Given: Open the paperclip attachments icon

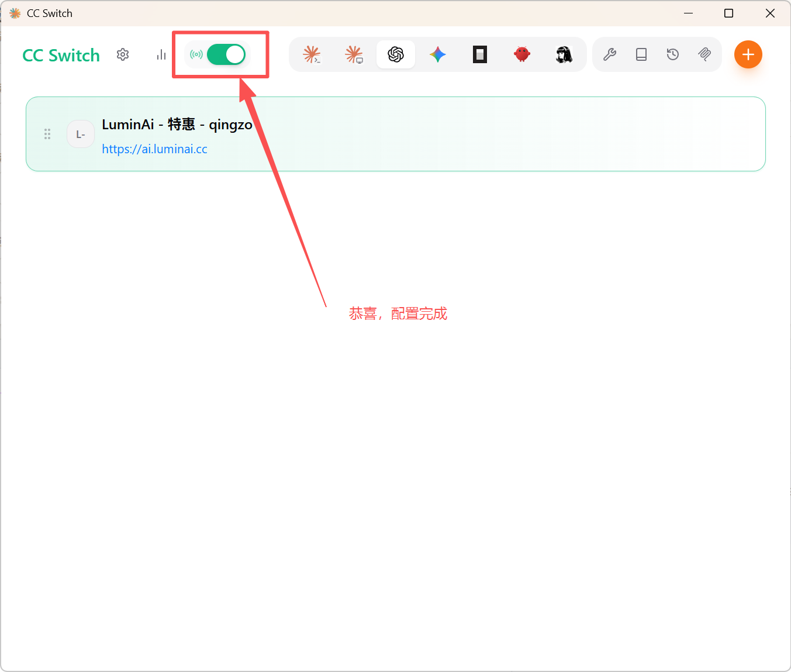Looking at the screenshot, I should pos(704,54).
